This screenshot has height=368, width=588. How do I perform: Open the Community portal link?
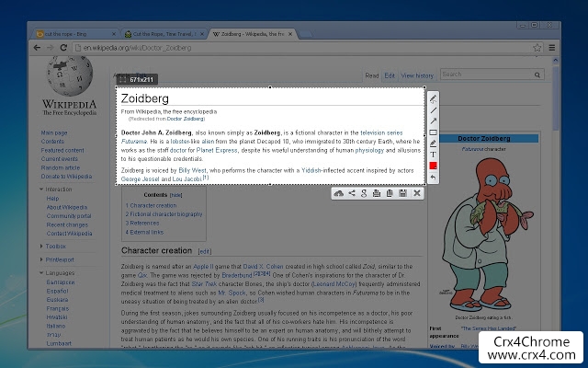coord(69,216)
